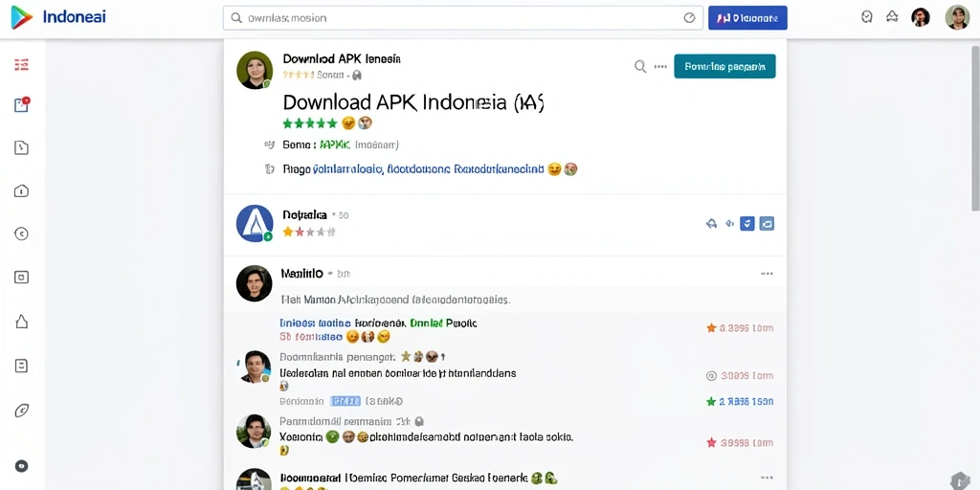
Task: Click the sidebar compass leaf icon
Action: pos(22,411)
